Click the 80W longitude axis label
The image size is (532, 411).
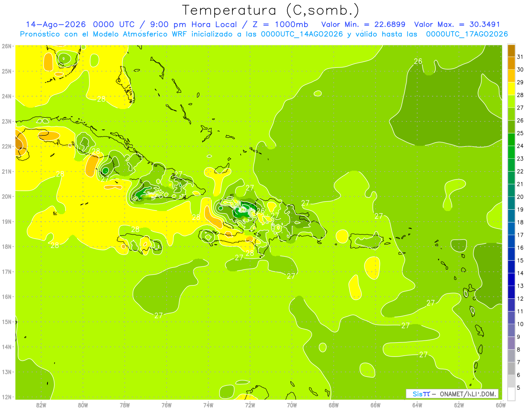[83, 405]
